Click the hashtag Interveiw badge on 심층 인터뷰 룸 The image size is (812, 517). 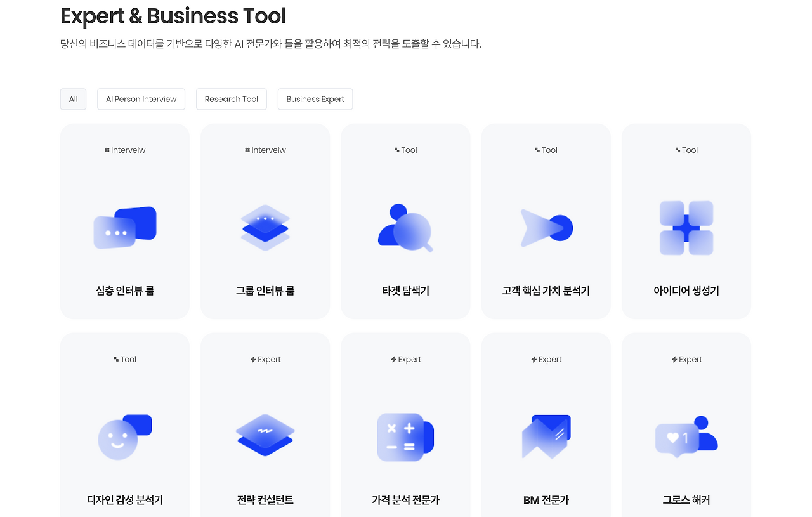pyautogui.click(x=124, y=150)
